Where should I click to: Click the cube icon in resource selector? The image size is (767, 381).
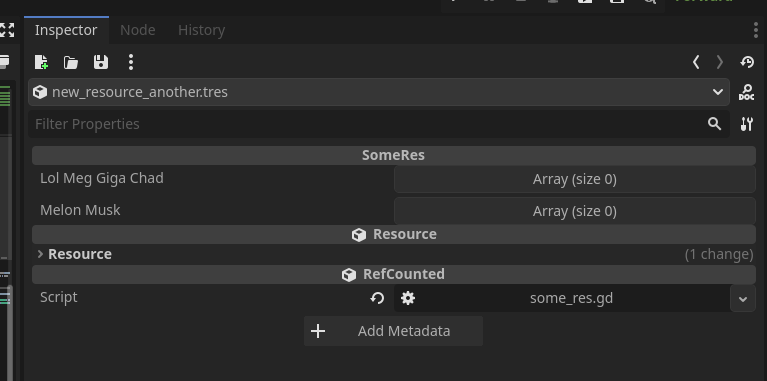40,92
